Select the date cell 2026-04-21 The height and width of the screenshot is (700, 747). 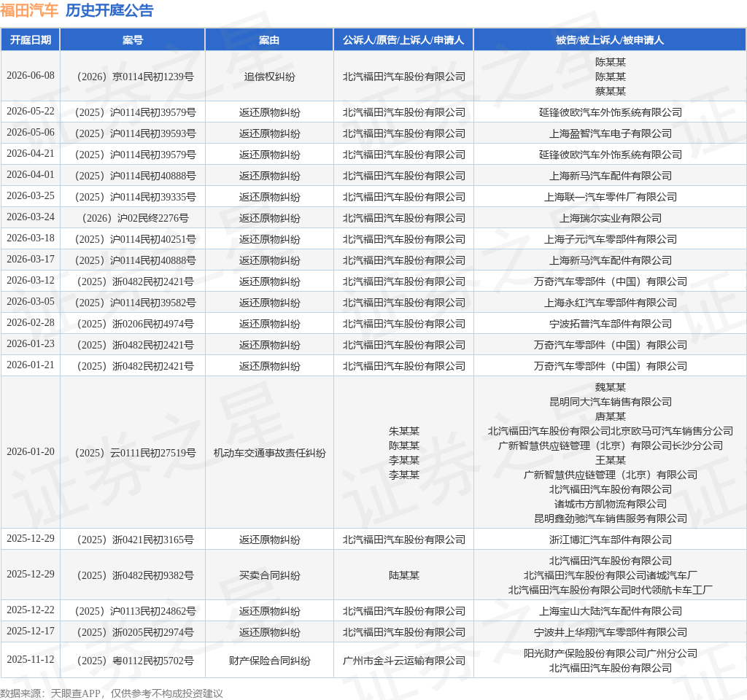point(31,154)
